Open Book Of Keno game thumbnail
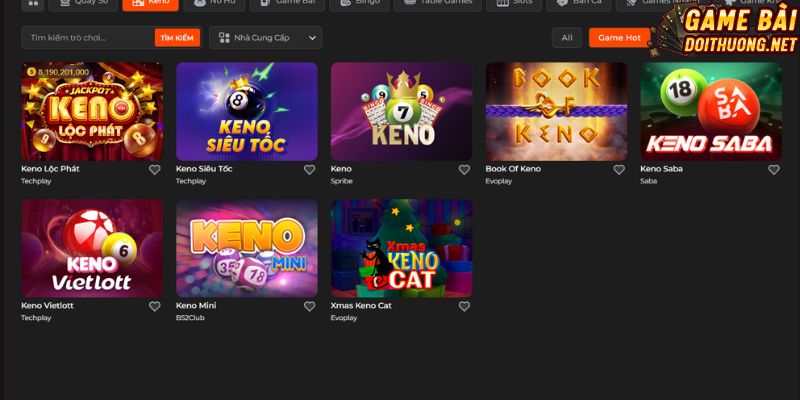The width and height of the screenshot is (800, 400). 557,112
